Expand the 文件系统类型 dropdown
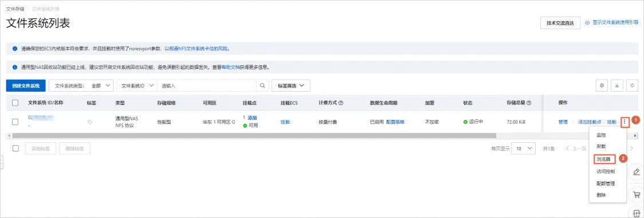This screenshot has height=218, width=644. (81, 85)
